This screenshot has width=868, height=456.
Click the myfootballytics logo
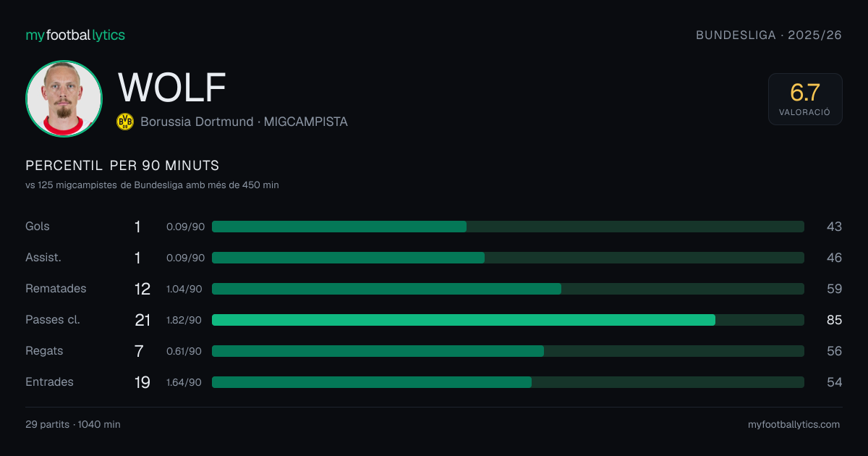(75, 35)
